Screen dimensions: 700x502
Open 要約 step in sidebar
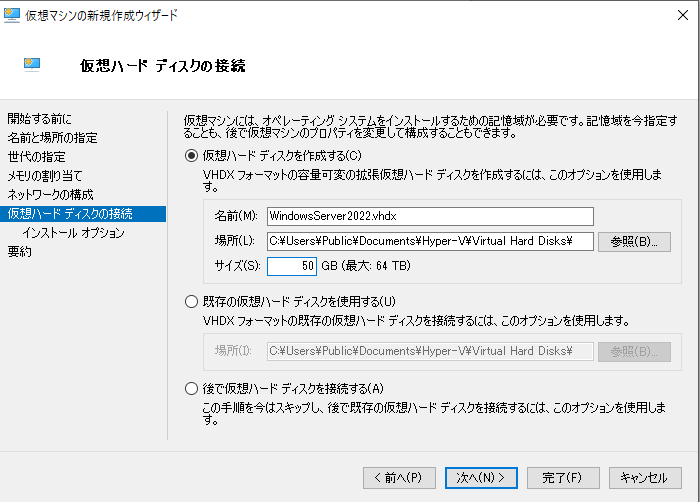point(20,252)
